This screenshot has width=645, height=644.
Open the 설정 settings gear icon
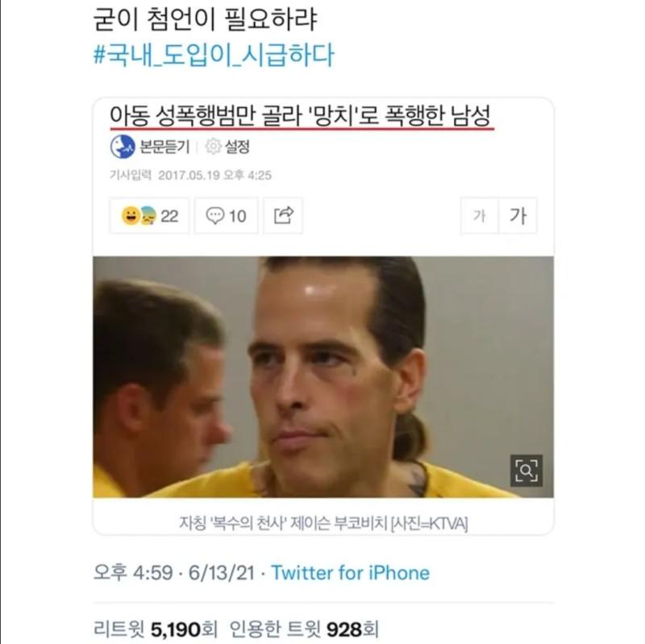pyautogui.click(x=213, y=147)
